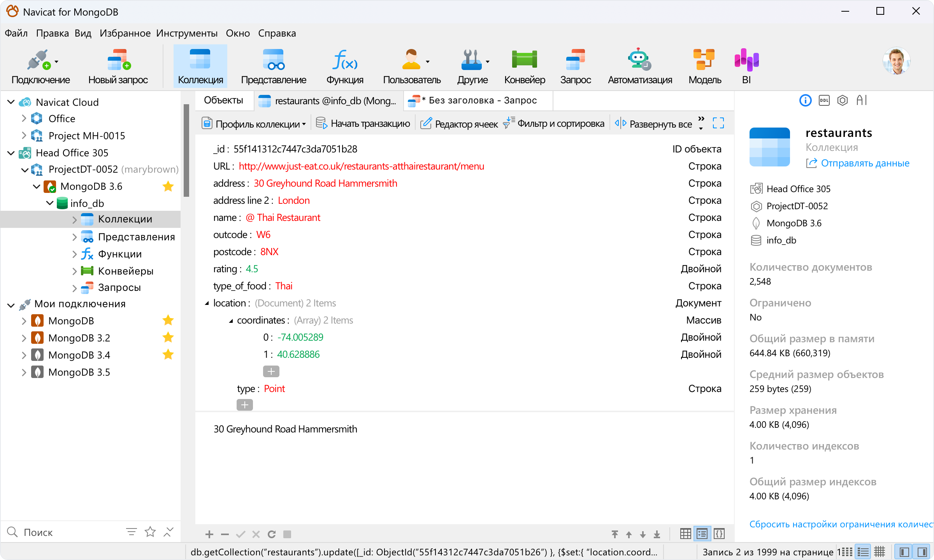Show the DDL panel icon

coord(824,101)
